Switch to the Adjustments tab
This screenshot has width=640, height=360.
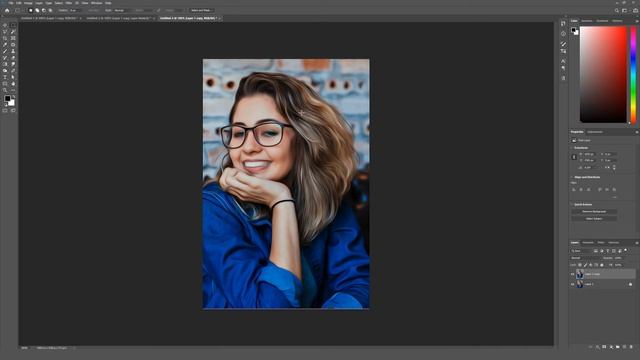click(595, 132)
